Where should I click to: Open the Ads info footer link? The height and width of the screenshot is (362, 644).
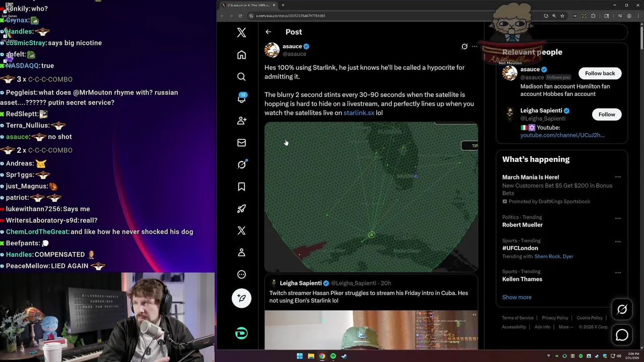[x=542, y=327]
